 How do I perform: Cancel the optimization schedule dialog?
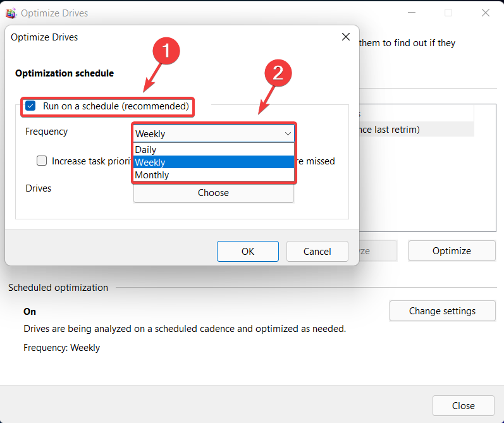tap(317, 252)
